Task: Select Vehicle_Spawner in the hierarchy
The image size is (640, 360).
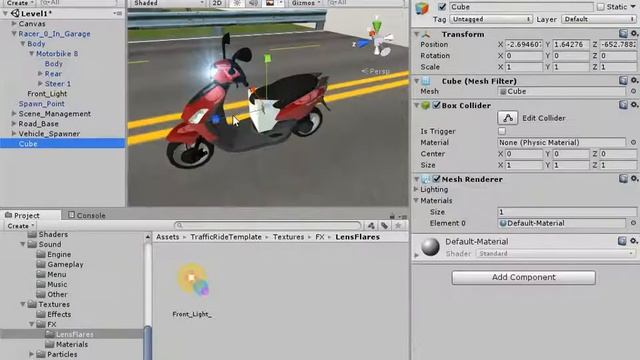Action: (x=49, y=133)
